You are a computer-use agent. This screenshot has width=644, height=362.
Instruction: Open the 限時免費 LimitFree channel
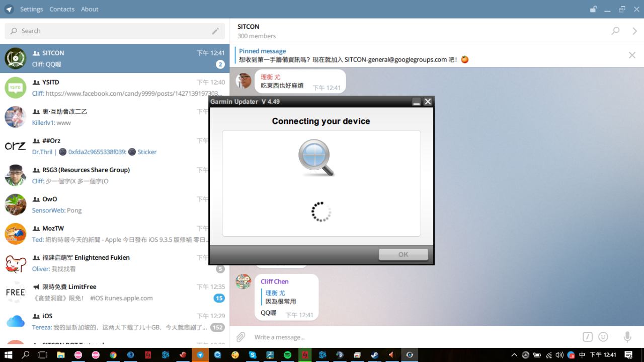pos(115,292)
